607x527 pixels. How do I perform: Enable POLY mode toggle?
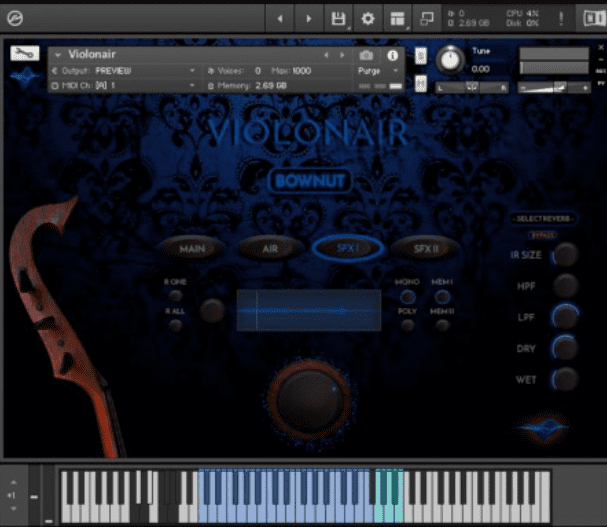pyautogui.click(x=407, y=326)
